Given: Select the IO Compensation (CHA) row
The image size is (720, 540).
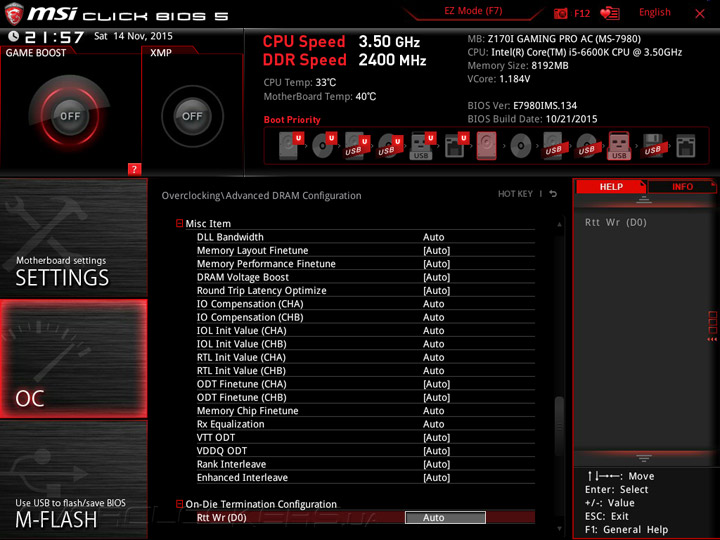Looking at the screenshot, I should point(366,304).
